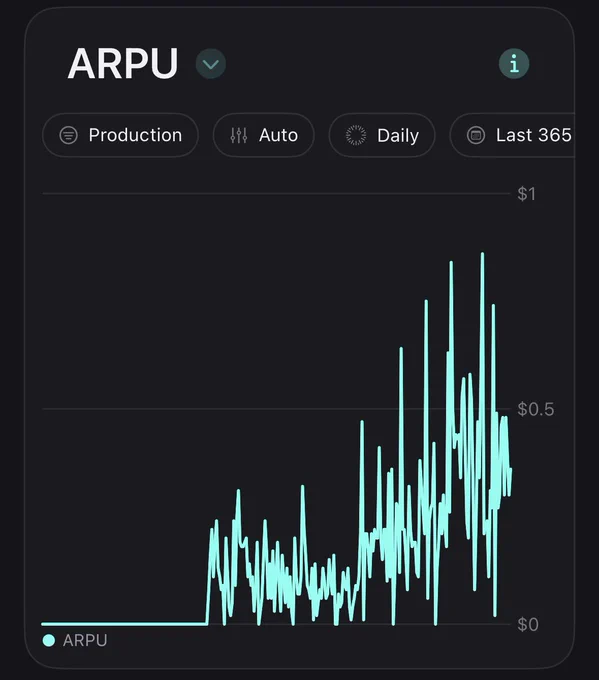
Task: Open the Auto settings pill
Action: (x=264, y=135)
